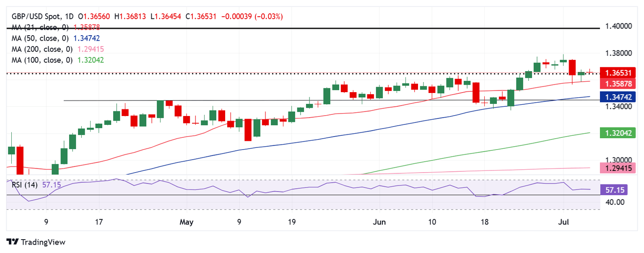The width and height of the screenshot is (644, 253).
Task: Click the green 1.32042 MA100 price tag
Action: (618, 133)
